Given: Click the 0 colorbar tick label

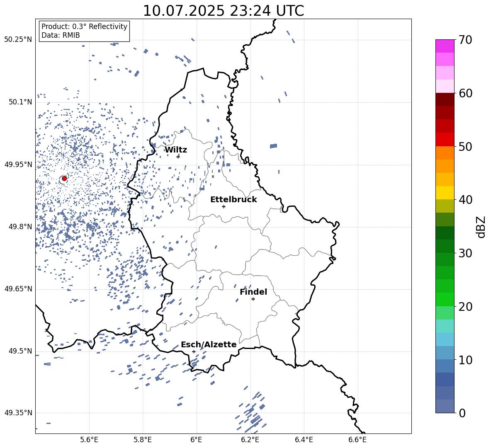Looking at the screenshot, I should tap(462, 413).
